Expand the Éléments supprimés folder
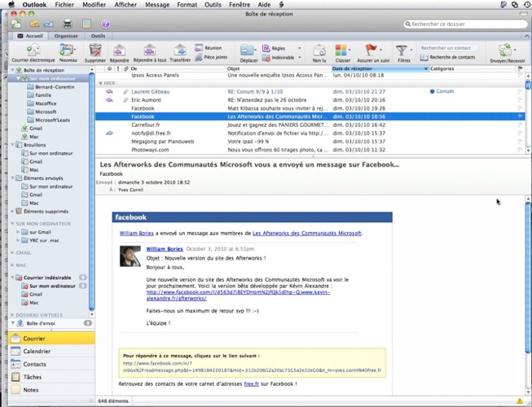532x407 pixels. point(12,211)
